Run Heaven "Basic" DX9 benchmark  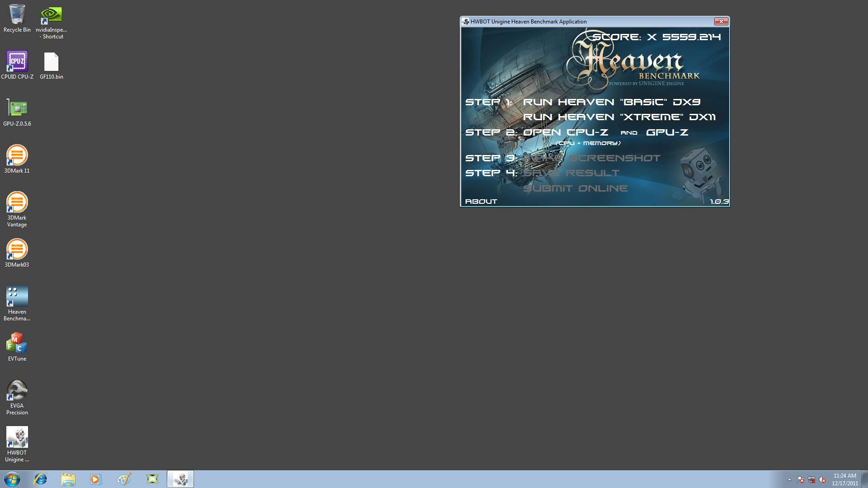click(612, 102)
